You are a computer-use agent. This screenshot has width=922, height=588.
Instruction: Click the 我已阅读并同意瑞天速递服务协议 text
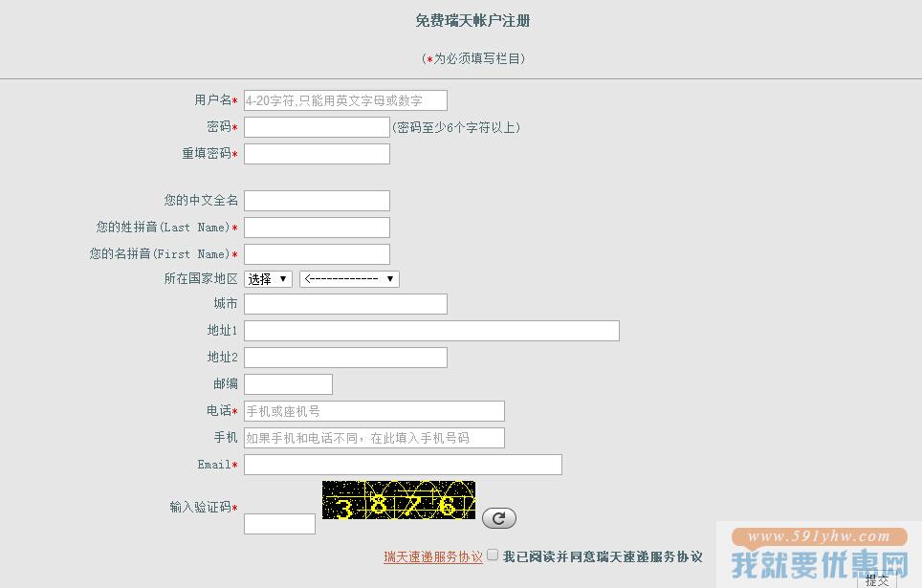click(x=603, y=556)
